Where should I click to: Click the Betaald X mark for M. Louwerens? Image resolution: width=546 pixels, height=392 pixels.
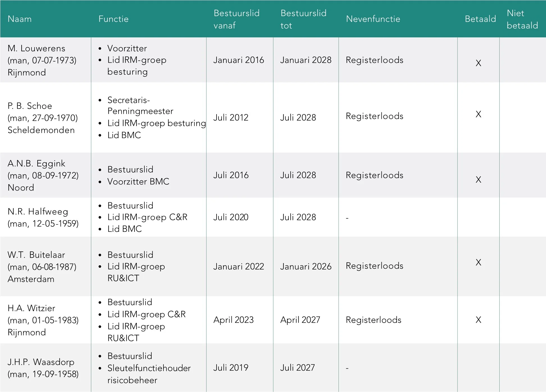tap(478, 63)
